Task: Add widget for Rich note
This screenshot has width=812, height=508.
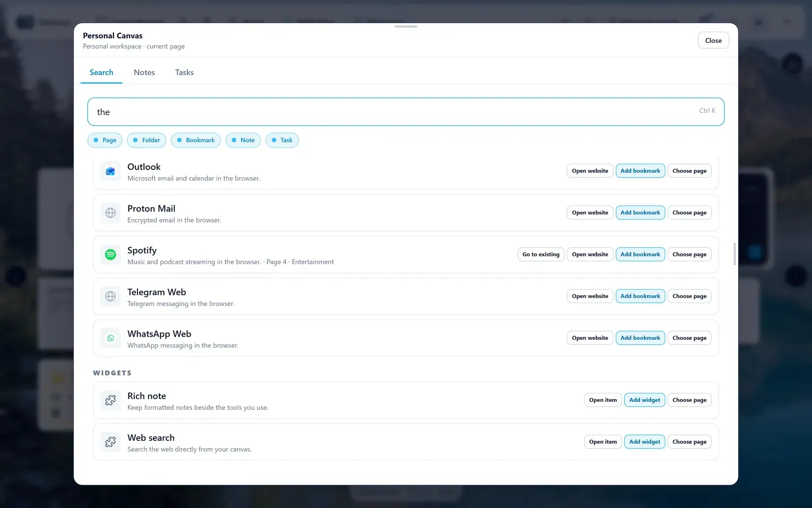Action: click(x=645, y=400)
